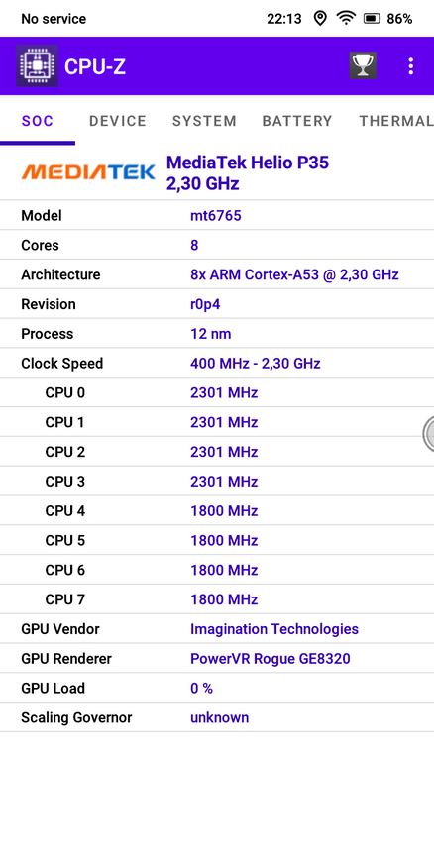Open the three-dot overflow menu

point(410,65)
